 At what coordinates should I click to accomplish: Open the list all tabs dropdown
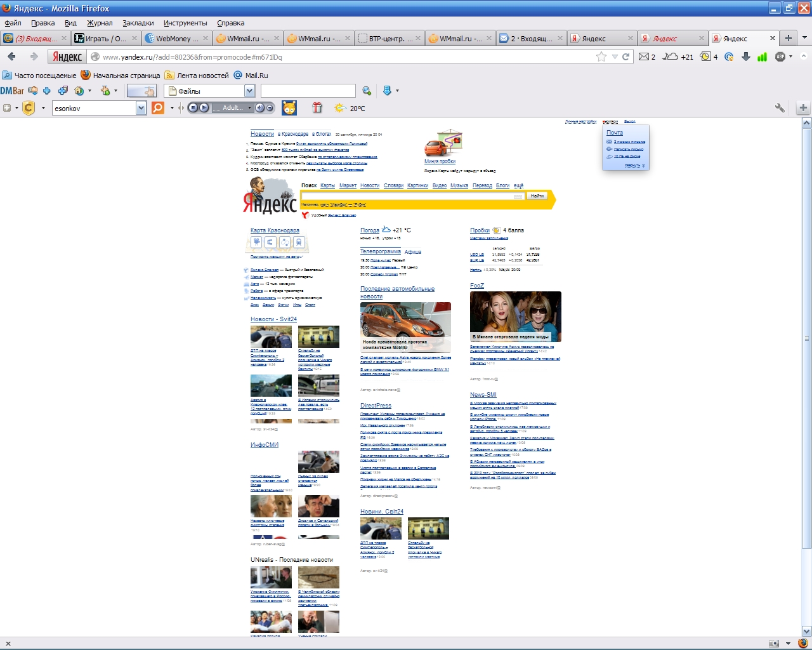[x=804, y=38]
